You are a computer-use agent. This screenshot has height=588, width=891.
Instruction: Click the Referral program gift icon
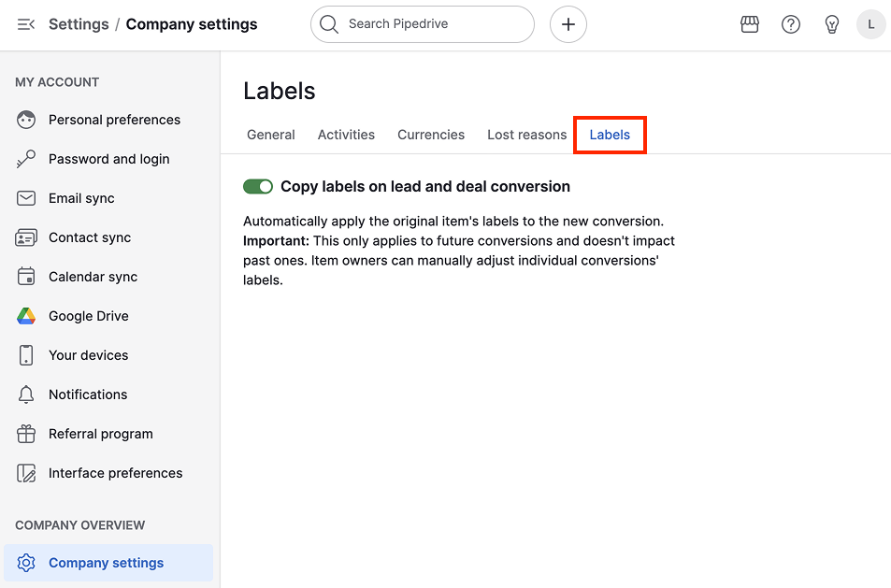26,434
